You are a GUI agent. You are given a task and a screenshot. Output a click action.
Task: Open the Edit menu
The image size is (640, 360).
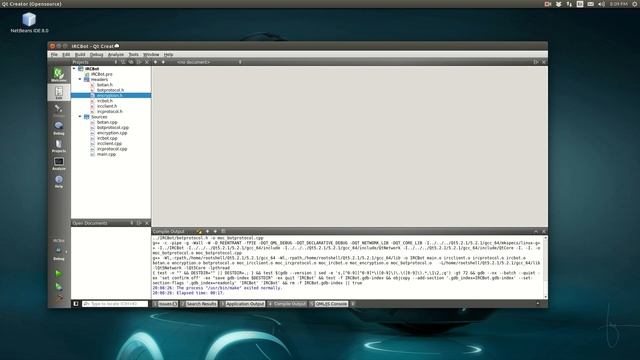[66, 54]
